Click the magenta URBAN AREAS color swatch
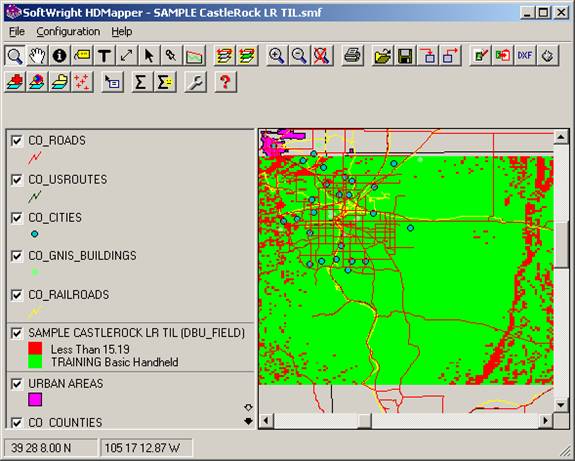This screenshot has height=461, width=575. pos(35,399)
